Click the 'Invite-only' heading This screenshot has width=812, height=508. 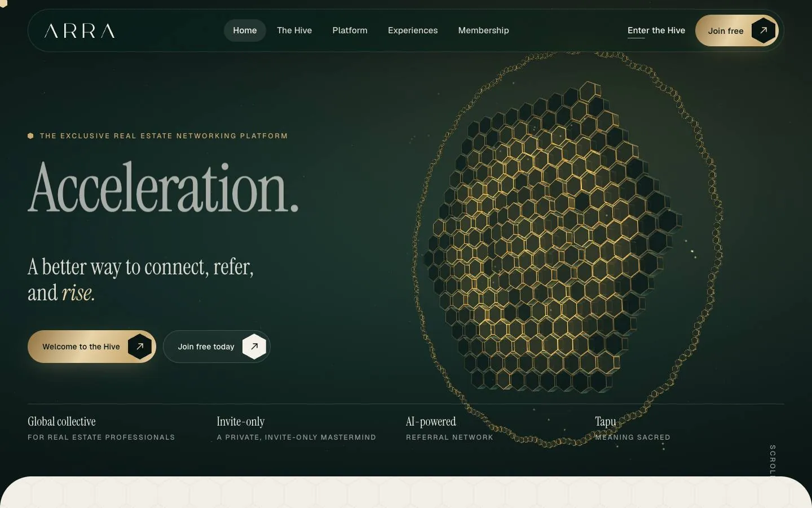(241, 422)
